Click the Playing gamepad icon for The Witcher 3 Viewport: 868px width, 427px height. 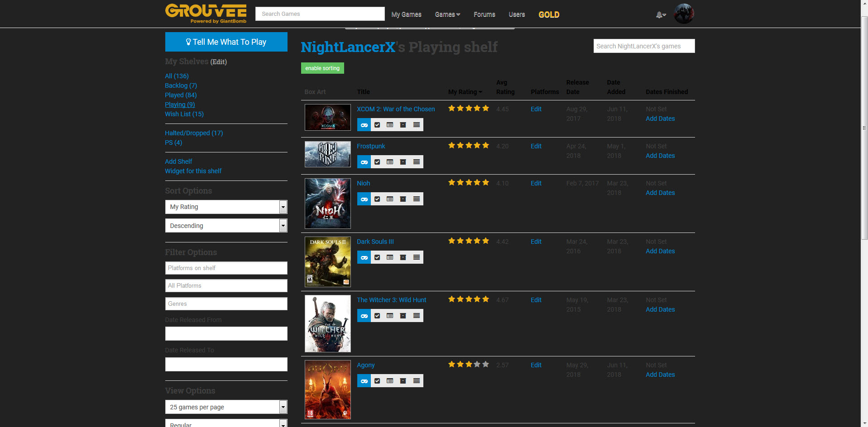(x=364, y=316)
